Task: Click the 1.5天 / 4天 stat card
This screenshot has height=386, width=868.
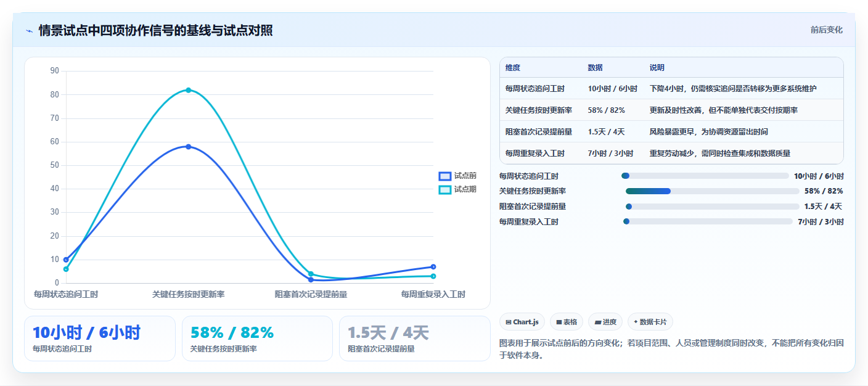Action: [x=415, y=339]
